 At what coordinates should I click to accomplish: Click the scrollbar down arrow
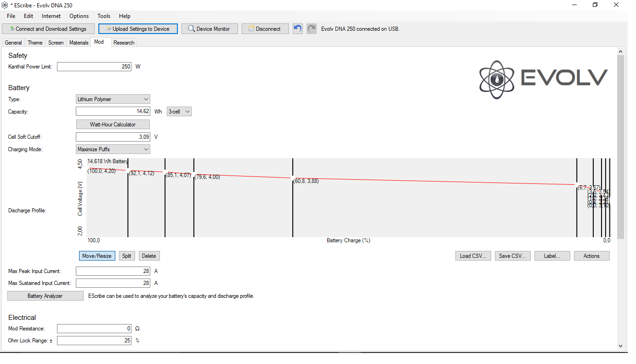tap(620, 346)
